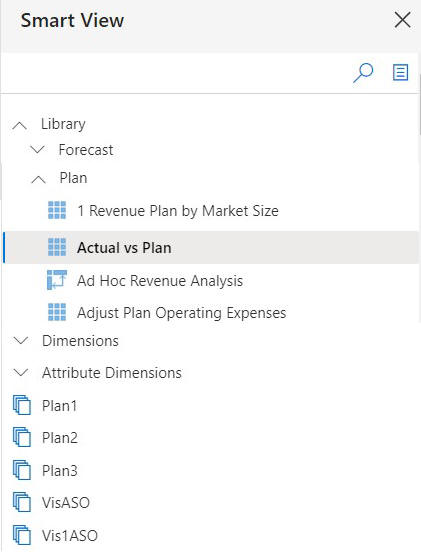Click the ad hoc icon for Ad Hoc Revenue Analysis

(57, 280)
